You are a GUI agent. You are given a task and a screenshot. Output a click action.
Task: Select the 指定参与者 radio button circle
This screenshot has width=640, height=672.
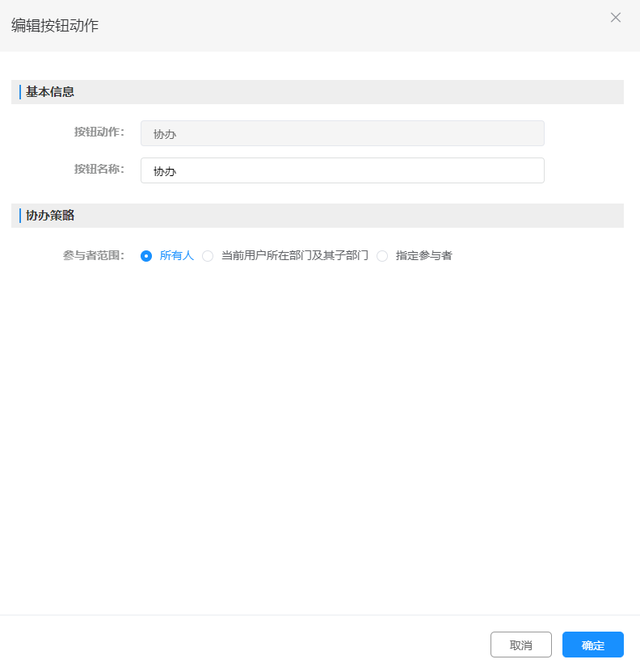382,256
